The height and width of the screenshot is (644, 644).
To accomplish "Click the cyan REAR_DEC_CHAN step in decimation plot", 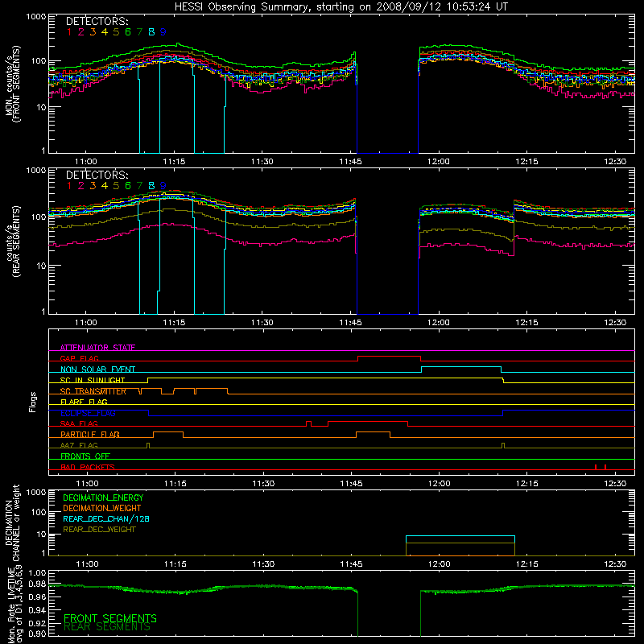I will pos(460,536).
